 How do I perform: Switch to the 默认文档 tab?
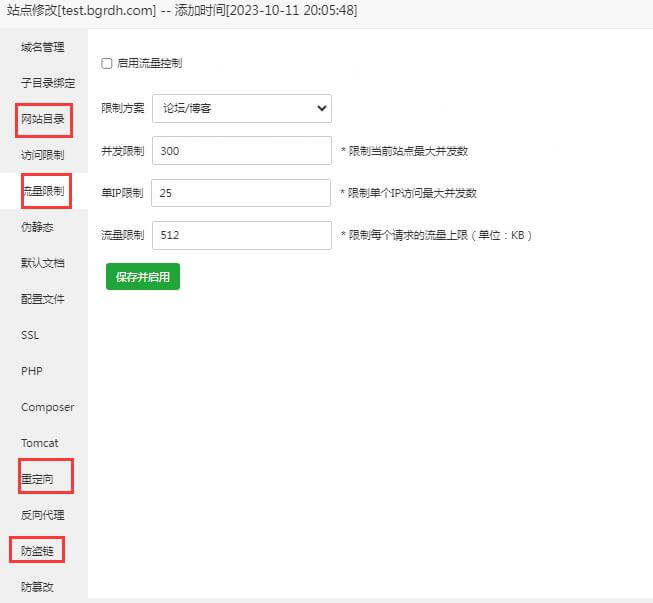point(42,263)
